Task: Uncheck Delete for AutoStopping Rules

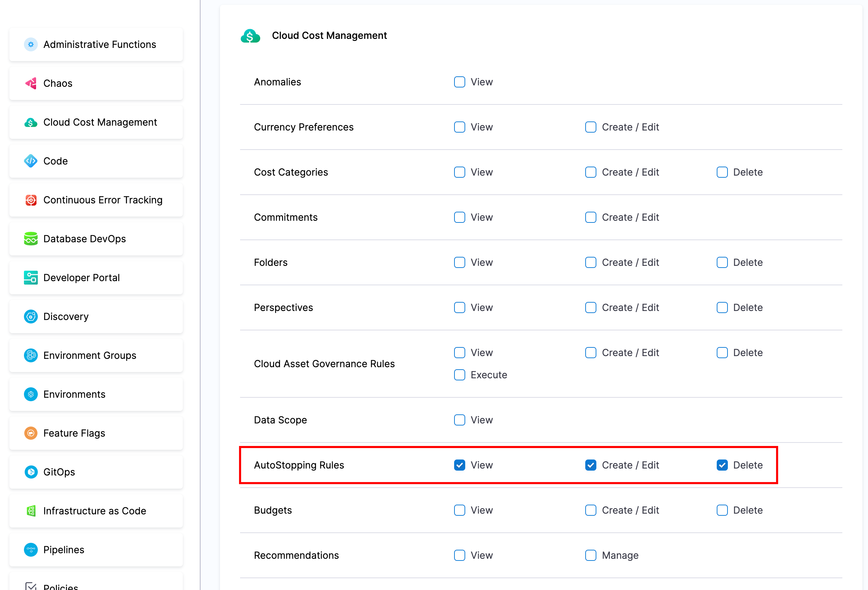Action: 722,465
